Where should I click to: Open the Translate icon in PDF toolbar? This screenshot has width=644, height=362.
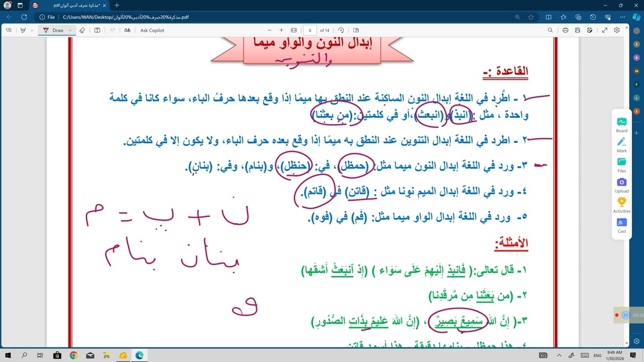pyautogui.click(x=127, y=30)
